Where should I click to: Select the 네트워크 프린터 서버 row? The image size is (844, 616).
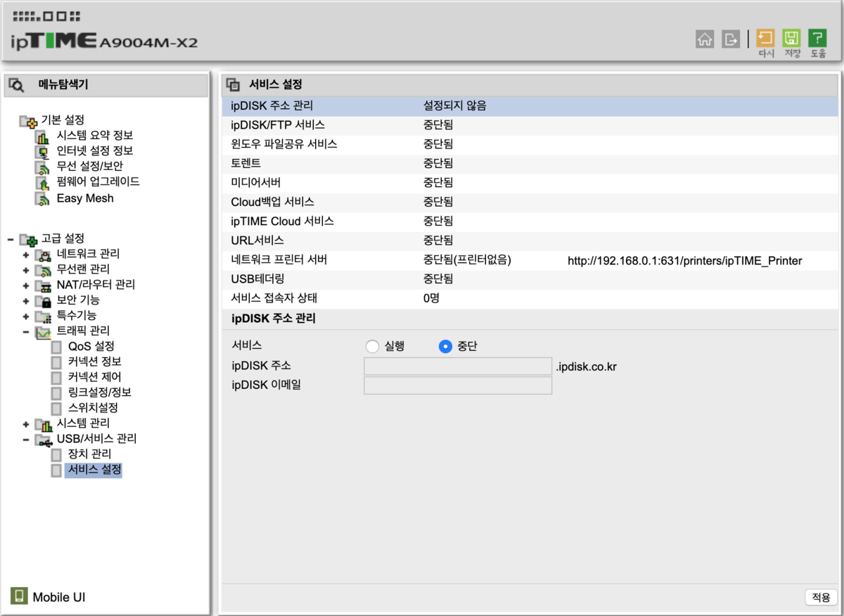(x=530, y=260)
